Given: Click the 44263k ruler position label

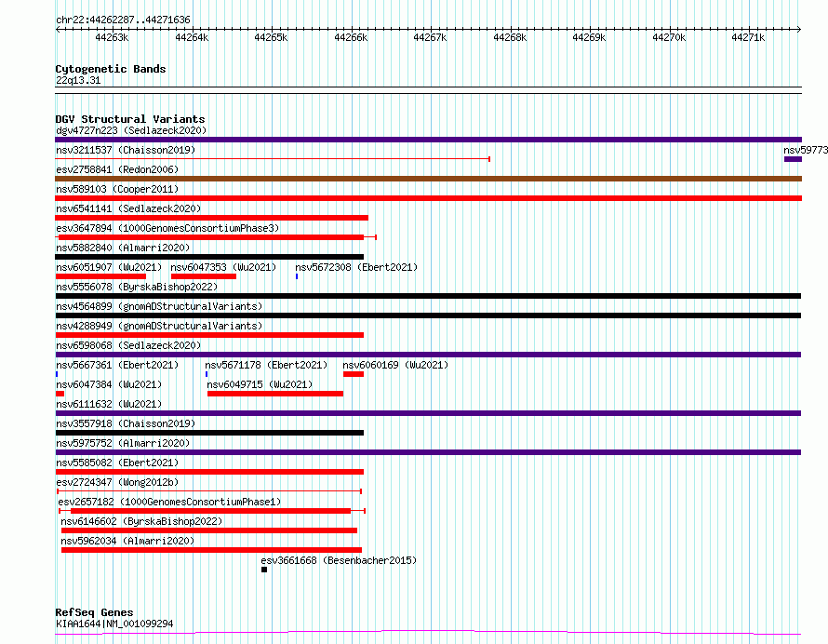Looking at the screenshot, I should pos(112,37).
